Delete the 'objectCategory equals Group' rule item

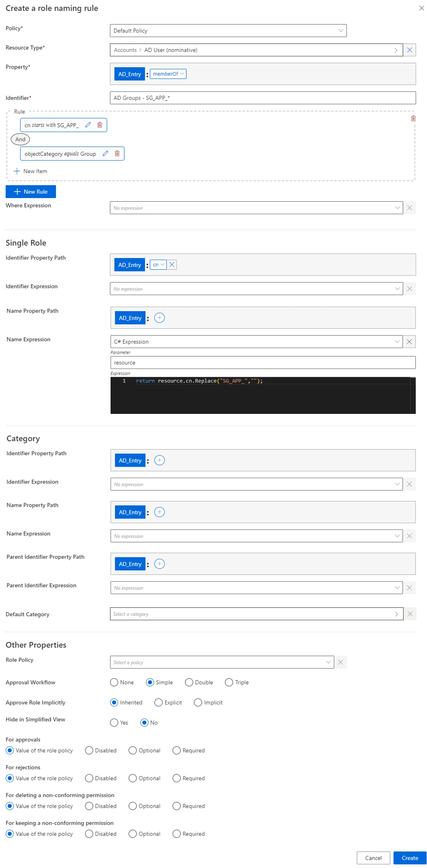(117, 154)
